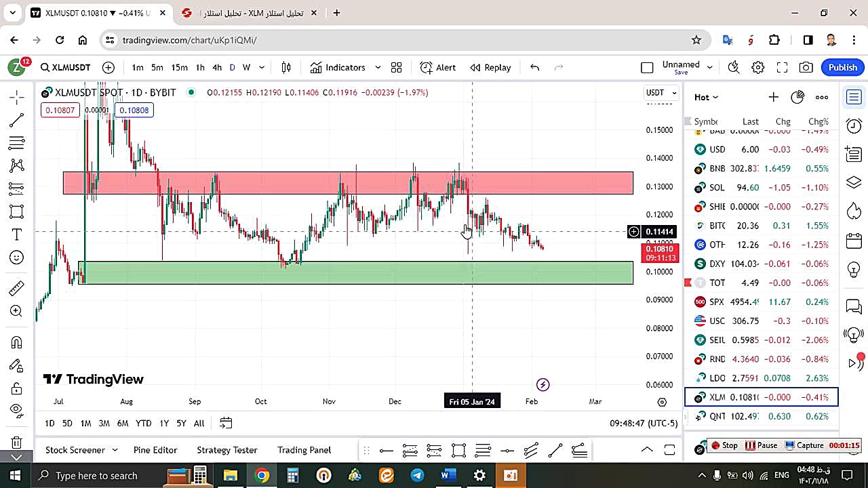Change the USDT currency dropdown
This screenshot has height=488, width=868.
click(x=661, y=92)
